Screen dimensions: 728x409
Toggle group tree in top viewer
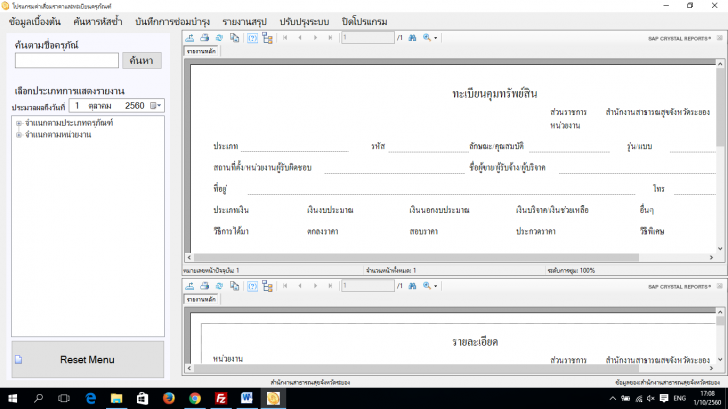pyautogui.click(x=267, y=38)
